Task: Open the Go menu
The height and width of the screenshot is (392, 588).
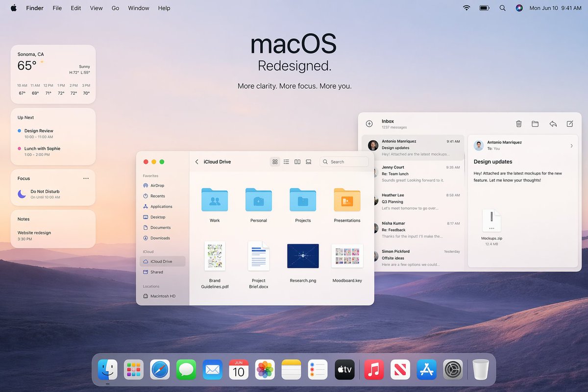Action: (115, 8)
